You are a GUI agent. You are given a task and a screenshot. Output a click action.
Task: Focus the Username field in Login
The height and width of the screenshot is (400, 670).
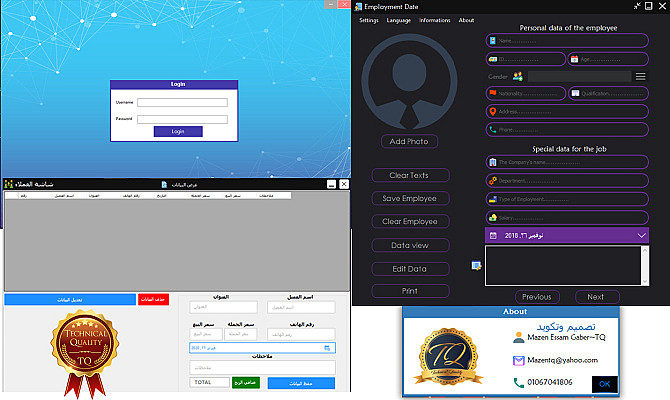(x=182, y=103)
